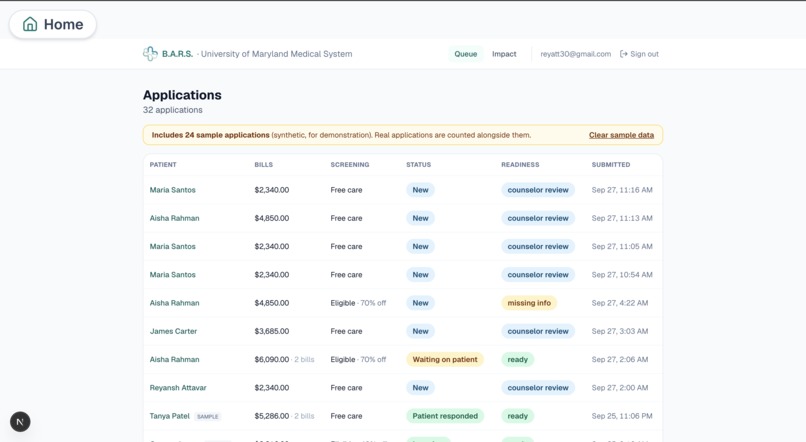Click the READINESS column header
Viewport: 806px width, 442px height.
click(x=520, y=164)
